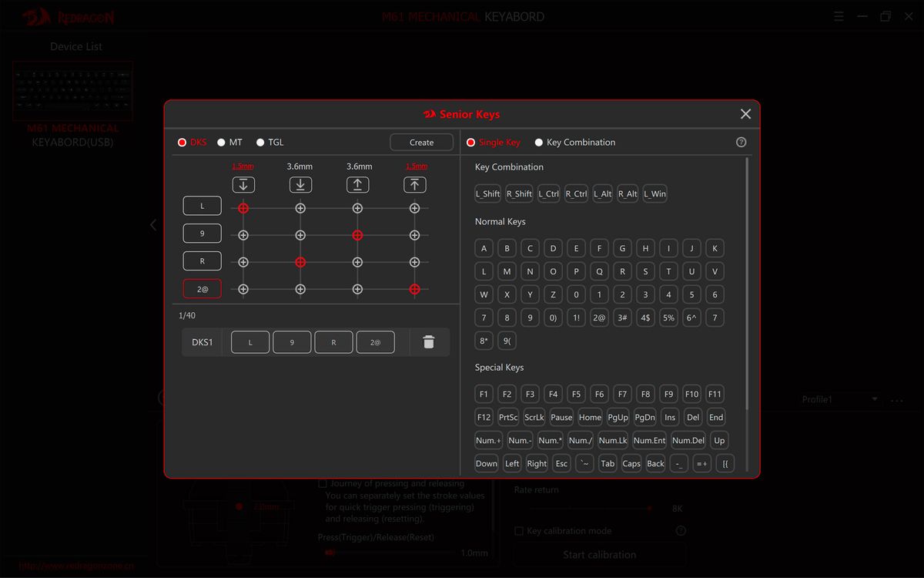Select the TGL radio option

[x=260, y=143]
